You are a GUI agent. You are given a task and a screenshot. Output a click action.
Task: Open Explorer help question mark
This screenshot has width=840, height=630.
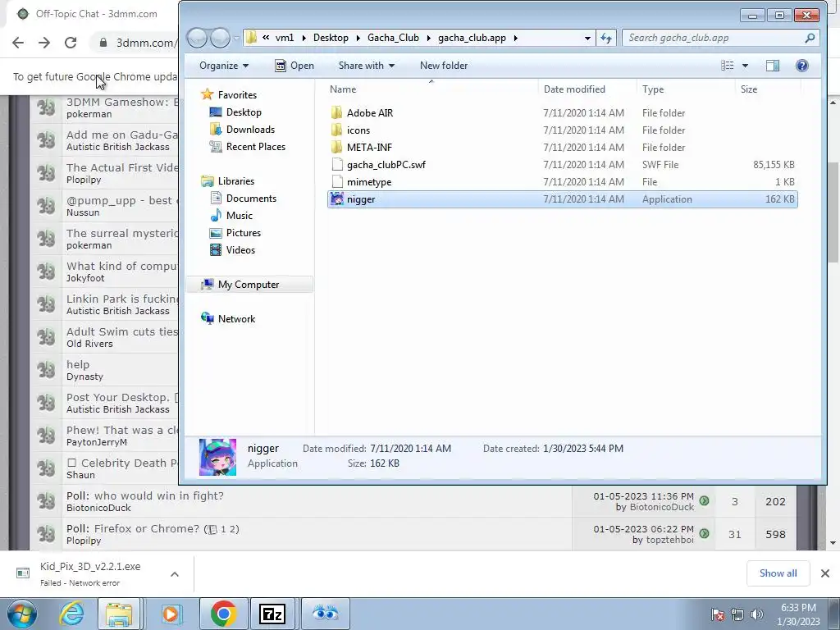click(802, 66)
